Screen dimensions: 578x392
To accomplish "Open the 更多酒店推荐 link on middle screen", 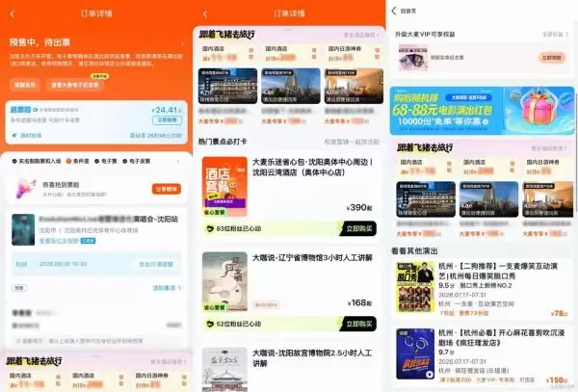I will [x=361, y=35].
